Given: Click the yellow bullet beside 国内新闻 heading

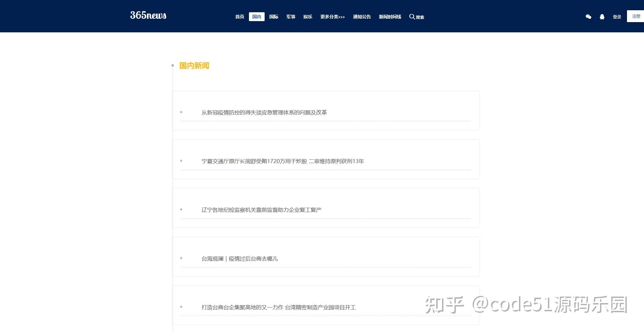Looking at the screenshot, I should tap(172, 65).
